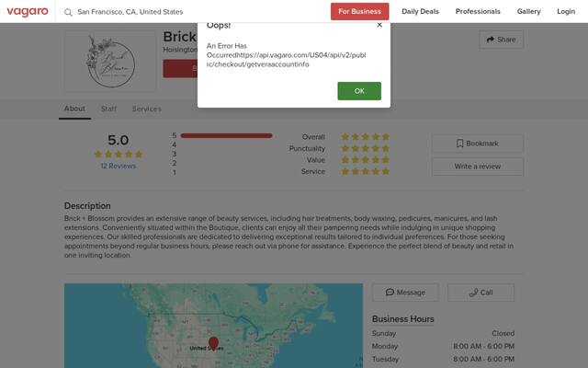Click the Overall star rating
Screen dimensions: 588x368
pos(366,137)
